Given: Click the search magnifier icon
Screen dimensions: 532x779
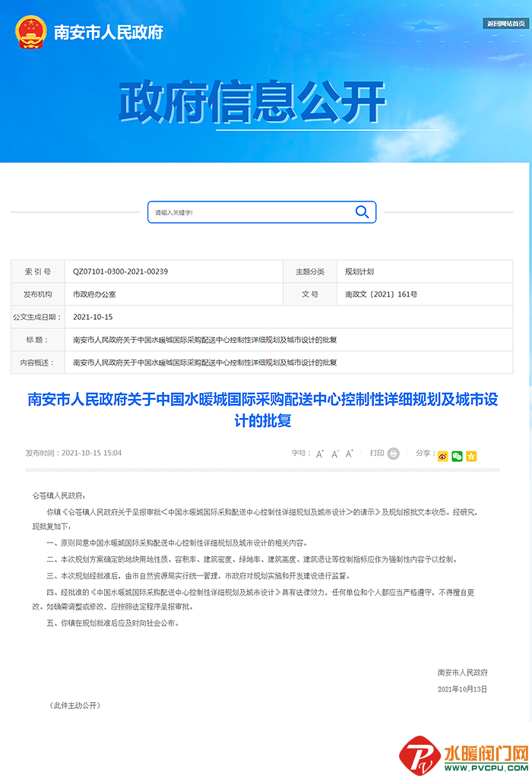Looking at the screenshot, I should click(362, 212).
